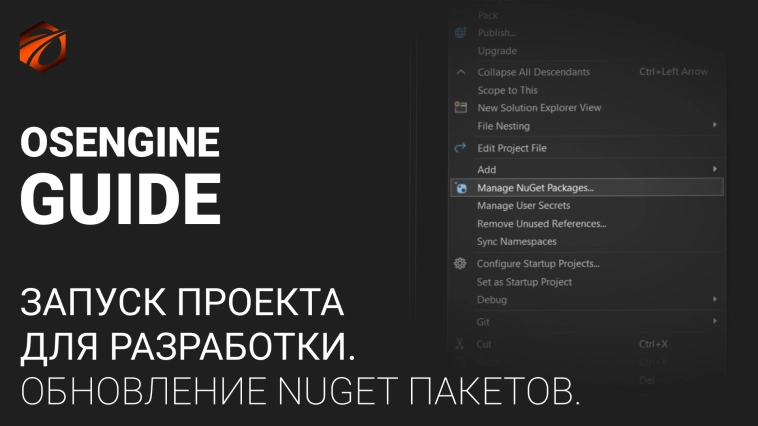The height and width of the screenshot is (426, 758).
Task: Select Manage User Secrets
Action: coord(524,206)
